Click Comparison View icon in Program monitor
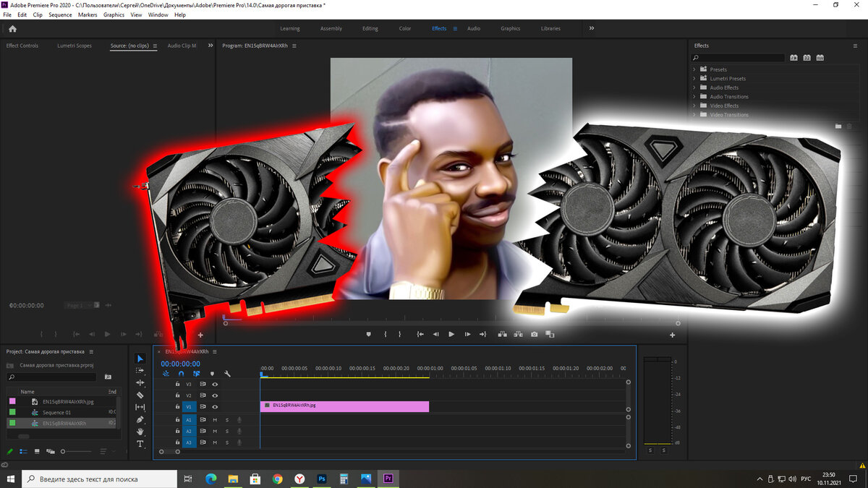 (550, 334)
